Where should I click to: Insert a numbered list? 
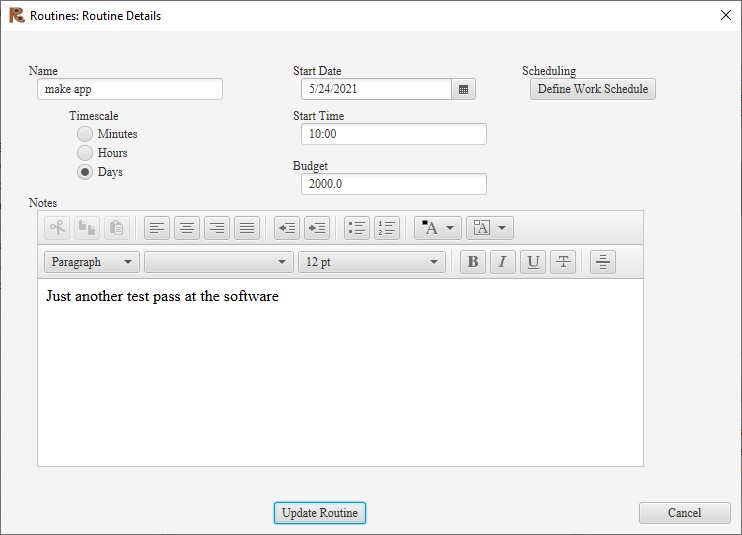[x=387, y=228]
